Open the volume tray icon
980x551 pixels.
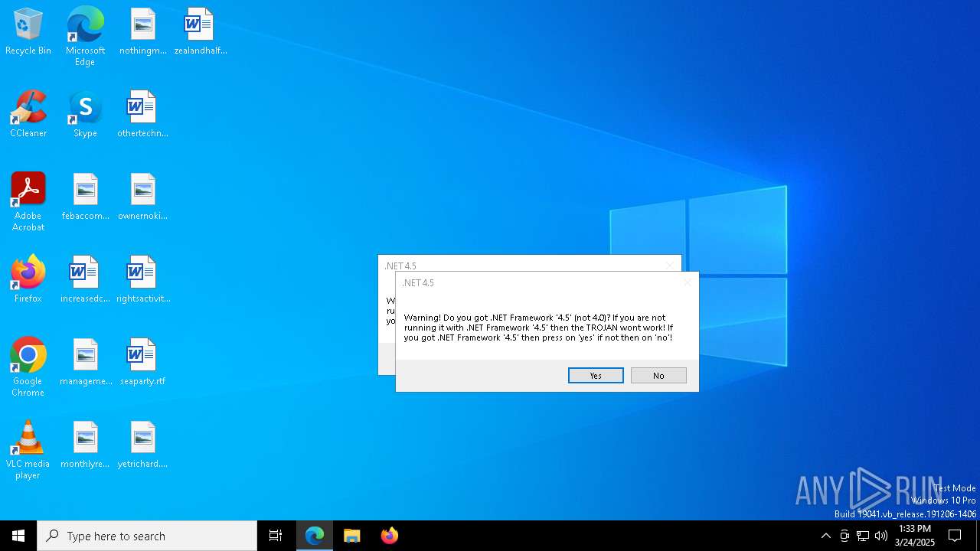881,536
